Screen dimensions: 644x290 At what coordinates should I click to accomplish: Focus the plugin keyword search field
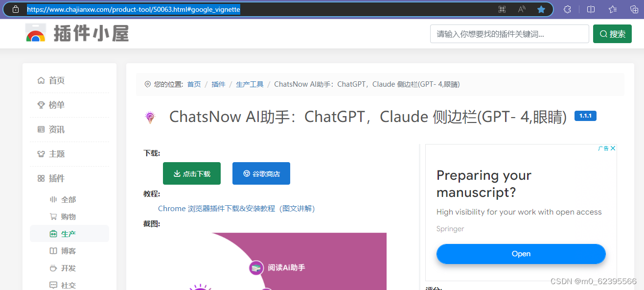pyautogui.click(x=509, y=34)
